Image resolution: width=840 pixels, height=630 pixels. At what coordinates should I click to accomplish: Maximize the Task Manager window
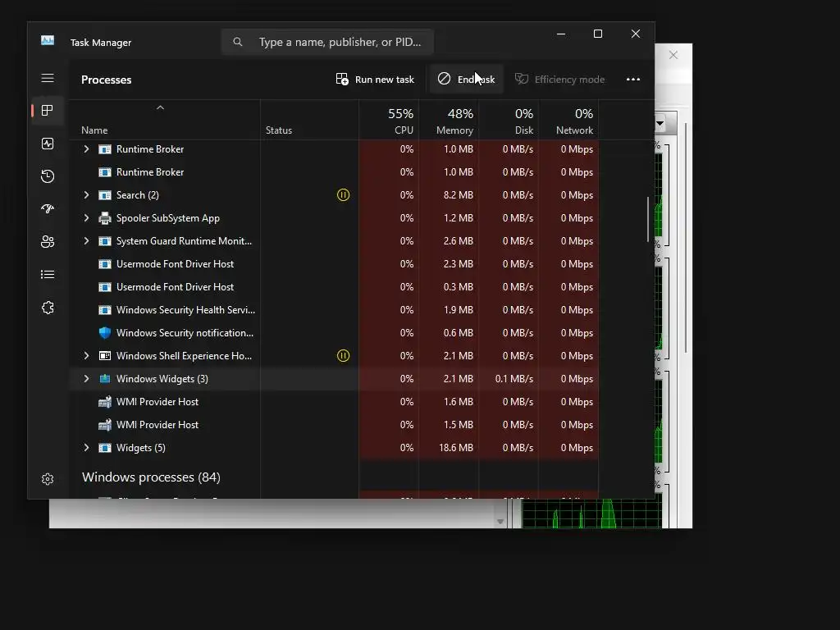click(x=598, y=34)
